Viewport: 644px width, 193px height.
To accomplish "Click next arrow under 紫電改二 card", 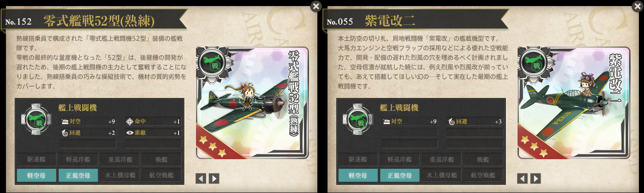I will pyautogui.click(x=535, y=178).
